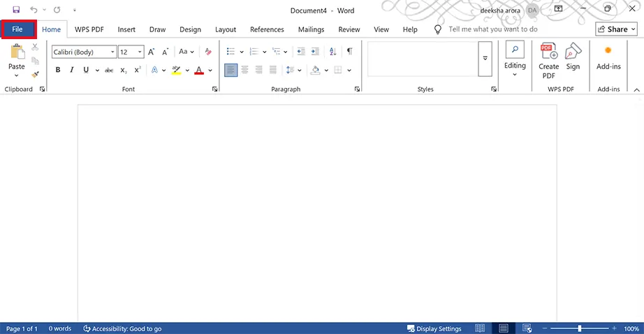644x334 pixels.
Task: Click the Tell me search field
Action: pos(493,29)
